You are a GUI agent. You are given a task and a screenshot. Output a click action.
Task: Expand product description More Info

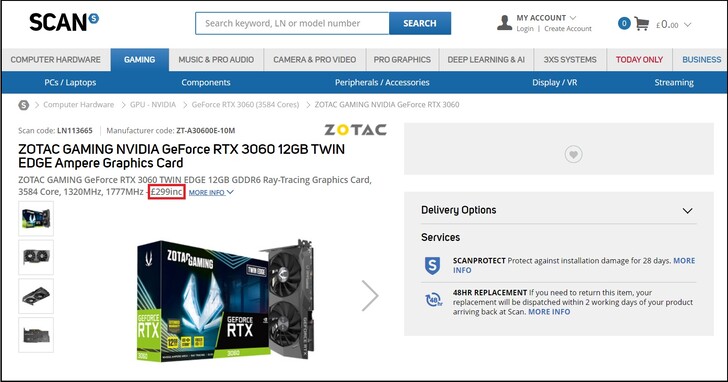(211, 193)
